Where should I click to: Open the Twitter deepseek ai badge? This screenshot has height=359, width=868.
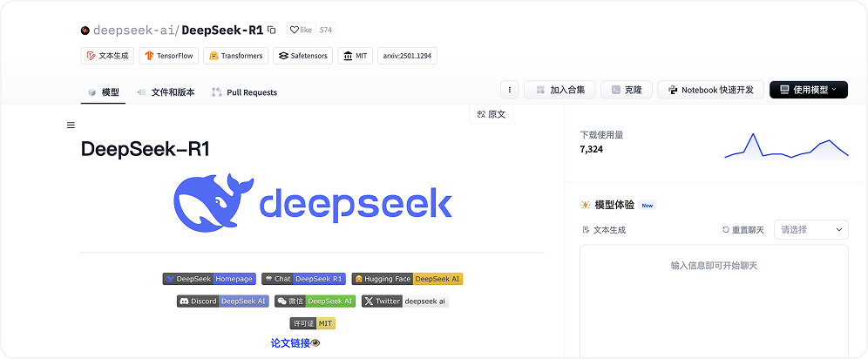[x=405, y=301]
